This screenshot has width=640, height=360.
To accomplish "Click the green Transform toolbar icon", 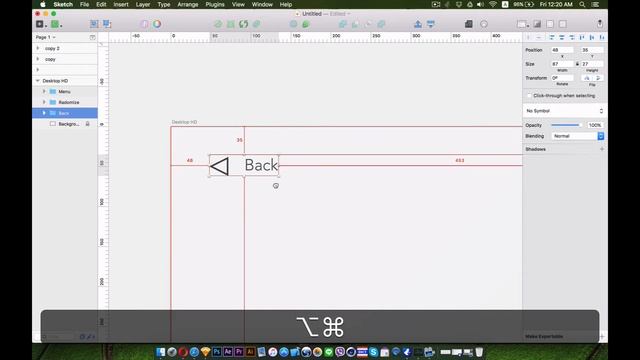I will tap(231, 24).
